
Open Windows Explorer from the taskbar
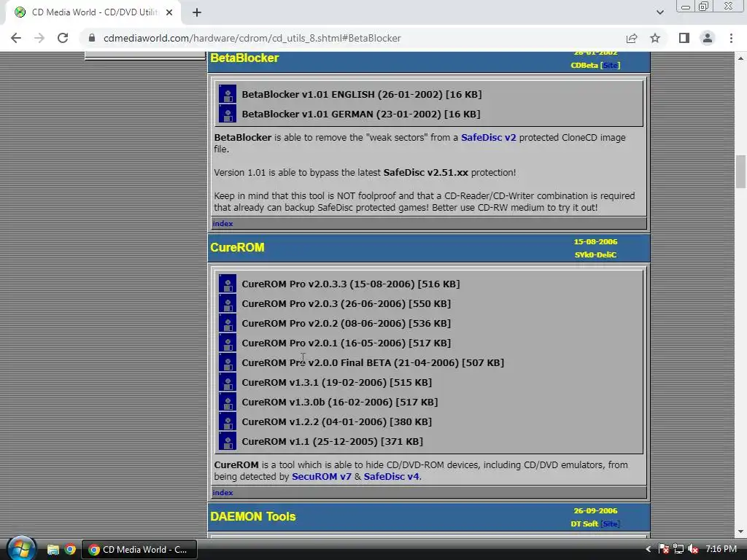coord(53,550)
